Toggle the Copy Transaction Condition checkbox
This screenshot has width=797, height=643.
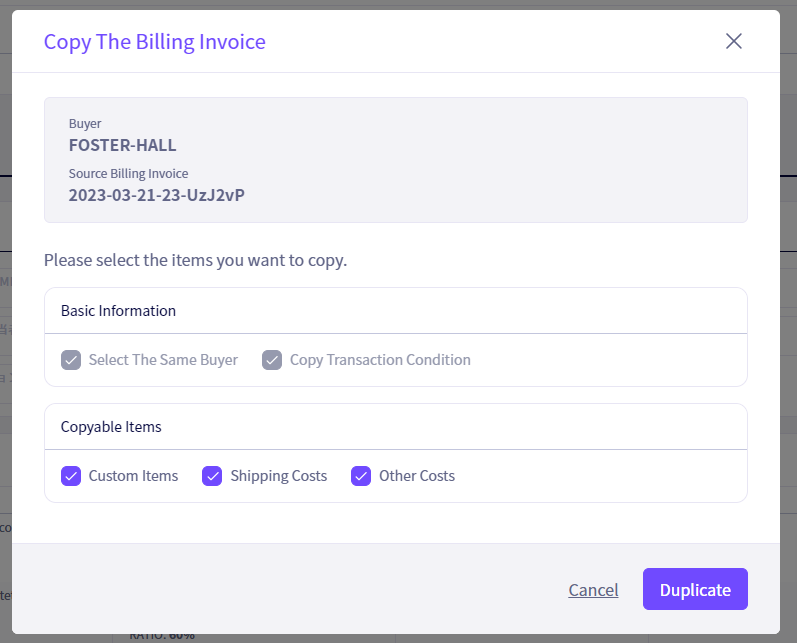click(272, 360)
